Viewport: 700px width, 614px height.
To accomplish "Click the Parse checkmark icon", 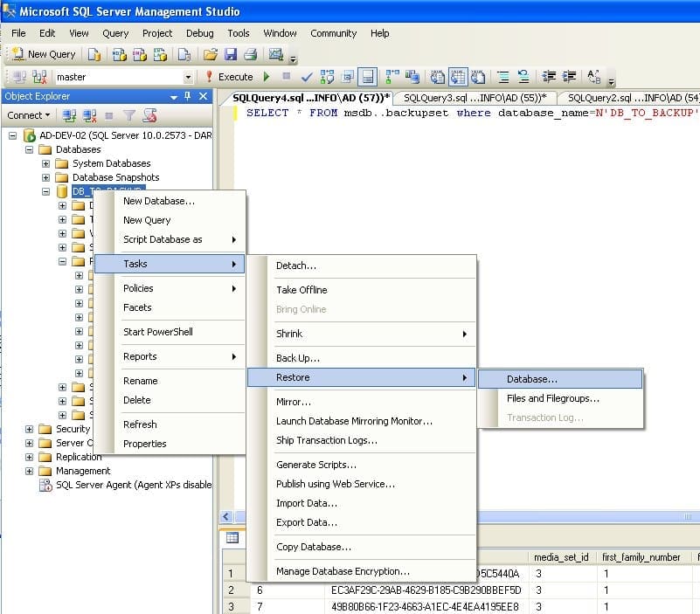I will click(x=307, y=77).
